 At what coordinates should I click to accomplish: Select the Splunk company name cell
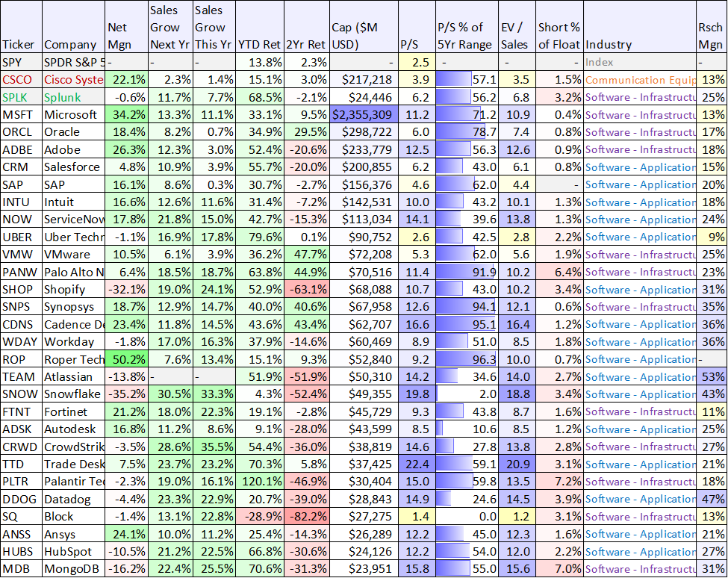pos(73,97)
